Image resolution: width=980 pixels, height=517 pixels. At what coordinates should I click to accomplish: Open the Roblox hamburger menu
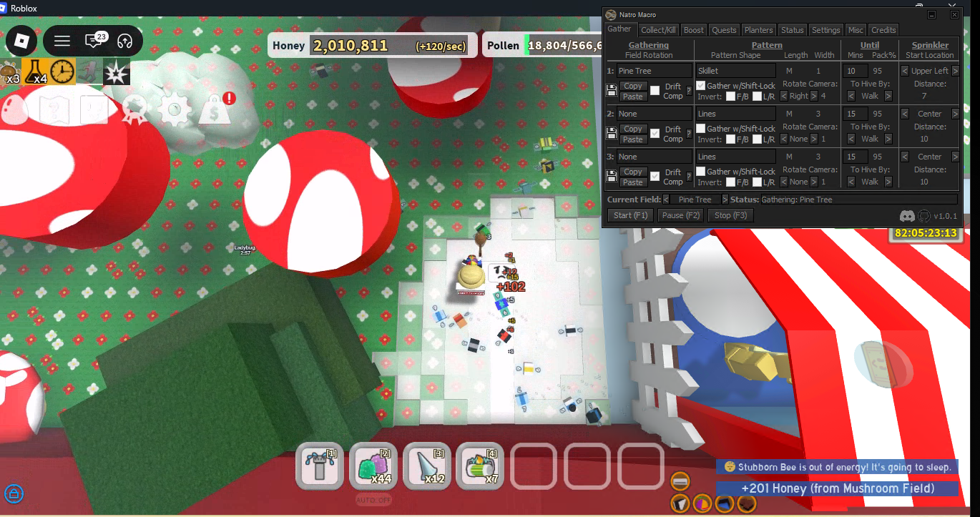64,41
